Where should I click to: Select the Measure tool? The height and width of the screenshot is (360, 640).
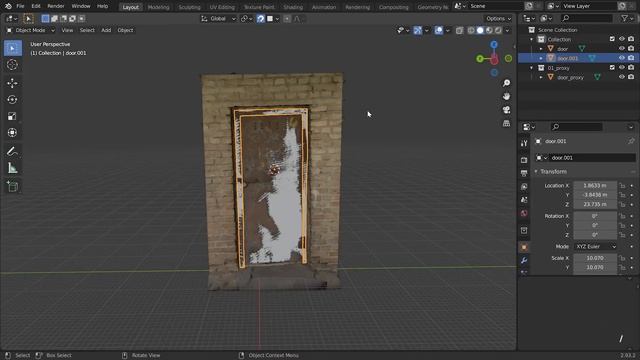click(x=12, y=168)
